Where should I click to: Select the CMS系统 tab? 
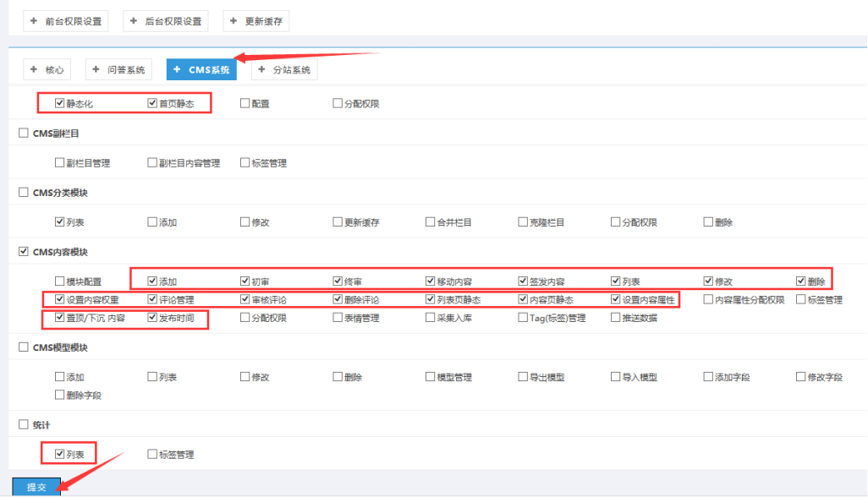201,69
